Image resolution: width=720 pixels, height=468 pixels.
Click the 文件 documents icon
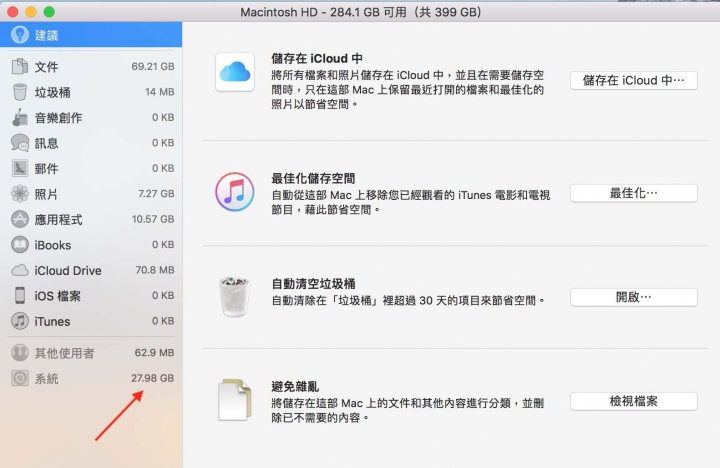(20, 67)
